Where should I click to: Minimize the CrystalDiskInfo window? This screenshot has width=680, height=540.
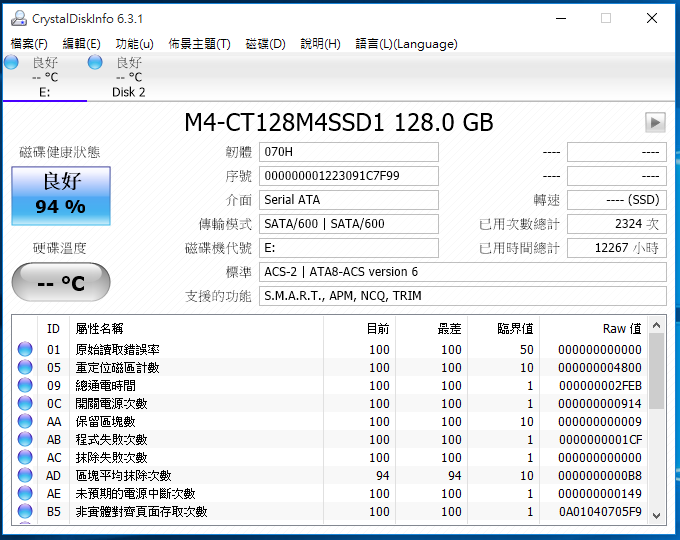[561, 18]
